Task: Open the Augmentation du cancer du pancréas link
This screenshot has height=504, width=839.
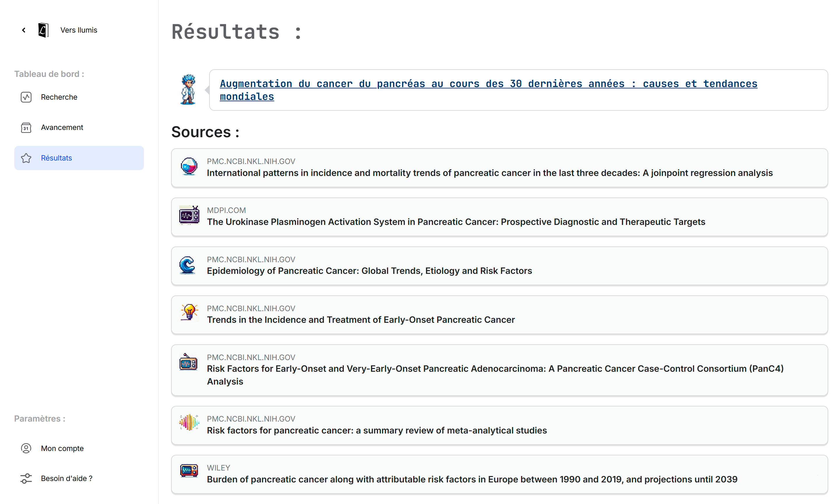Action: tap(488, 84)
